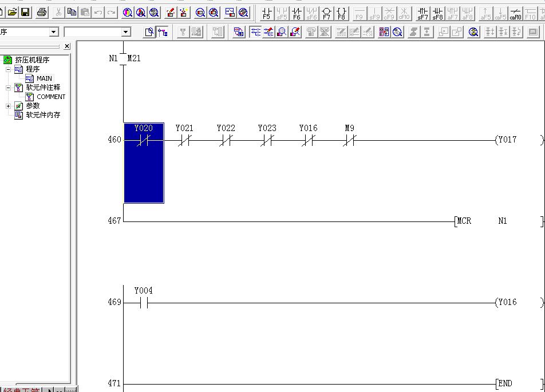Select the Y017 output coil in ladder
Image resolution: width=545 pixels, height=392 pixels.
click(507, 140)
